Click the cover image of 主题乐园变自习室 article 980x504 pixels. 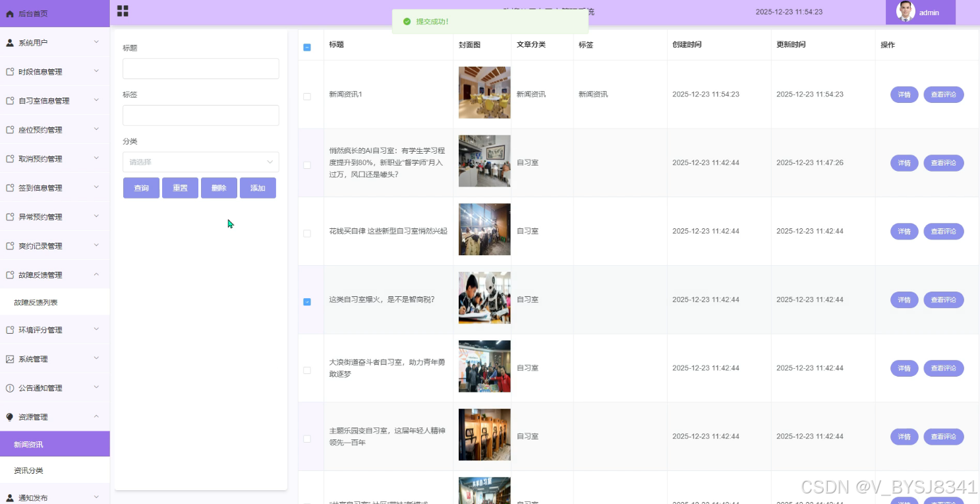tap(484, 435)
